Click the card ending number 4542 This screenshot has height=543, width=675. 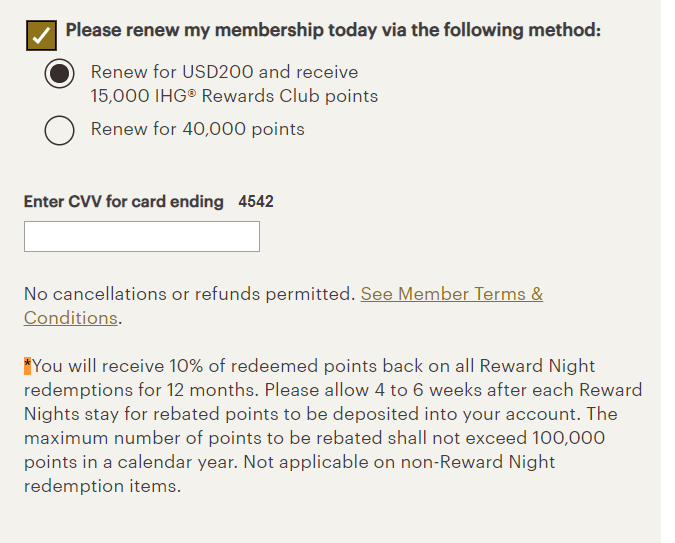tap(256, 202)
